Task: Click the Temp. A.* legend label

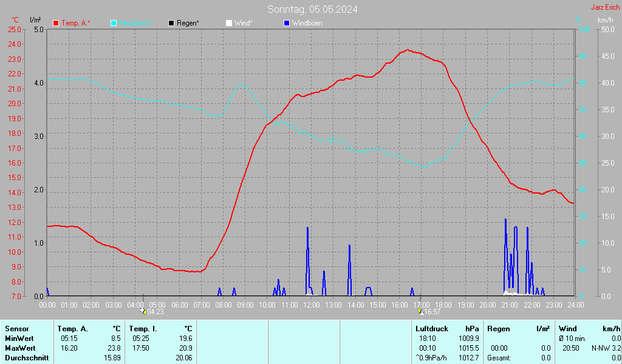Action: point(76,24)
